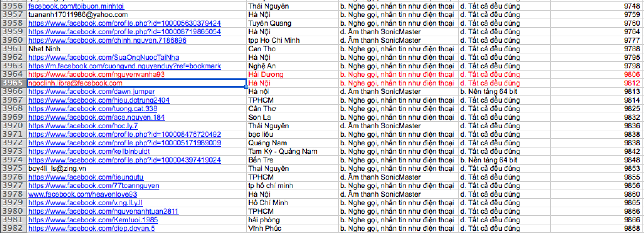Image resolution: width=644 pixels, height=233 pixels.
Task: Click the Tam Kỳ - Quảng Nam cell
Action: pyautogui.click(x=283, y=151)
